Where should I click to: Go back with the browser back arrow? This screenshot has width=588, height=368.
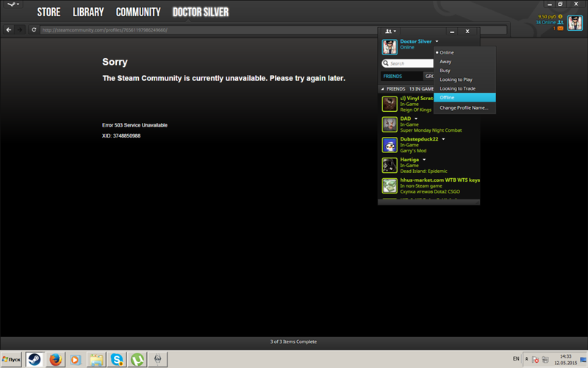coord(9,29)
